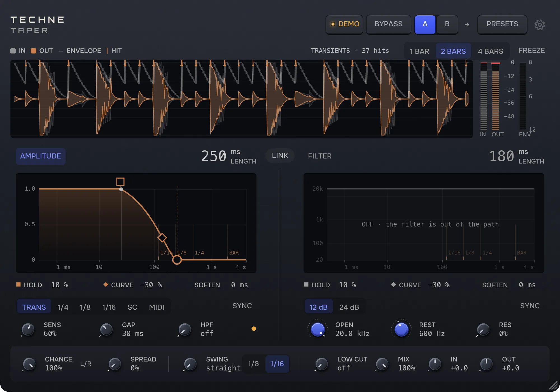
Task: Switch to preset slot B
Action: (x=447, y=24)
